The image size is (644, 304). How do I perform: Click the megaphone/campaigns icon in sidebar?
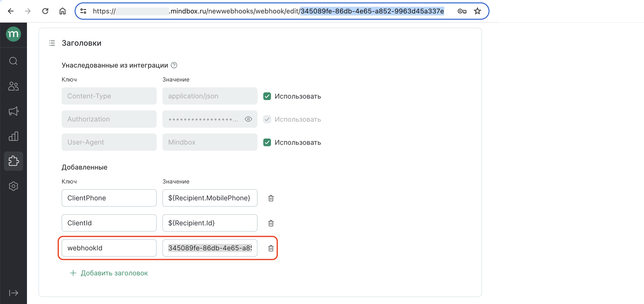(x=13, y=111)
